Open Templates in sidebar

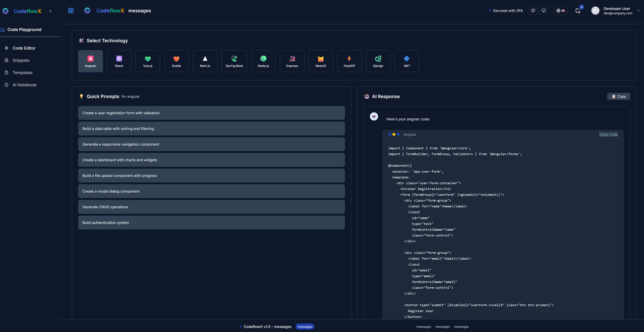click(23, 72)
